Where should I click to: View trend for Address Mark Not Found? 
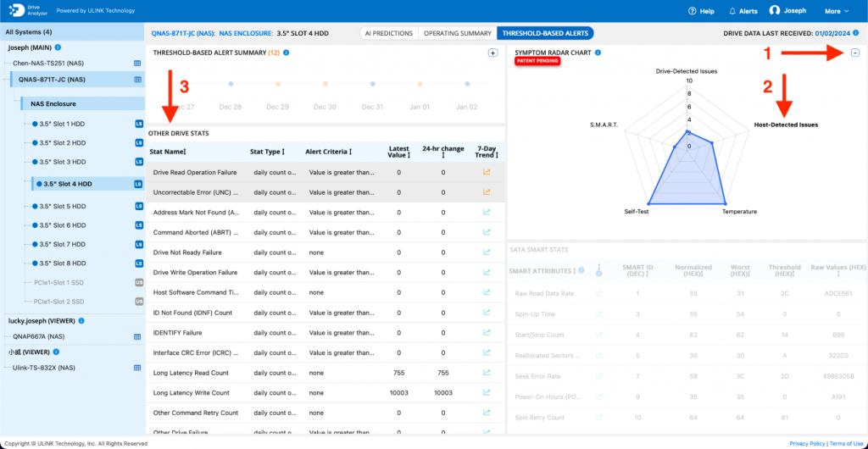tap(487, 212)
